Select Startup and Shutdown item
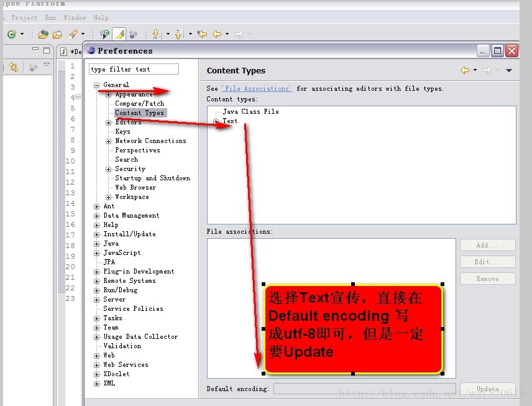The image size is (532, 406). tap(153, 178)
